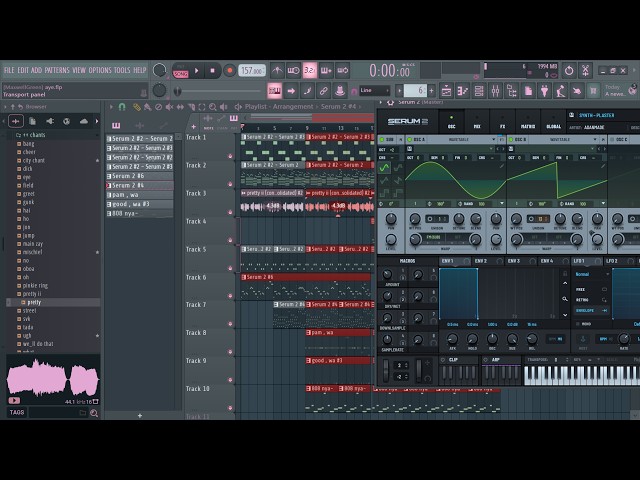Viewport: 640px width, 480px height.
Task: Expand the 'pinkie ring' browser folder
Action: click(35, 285)
